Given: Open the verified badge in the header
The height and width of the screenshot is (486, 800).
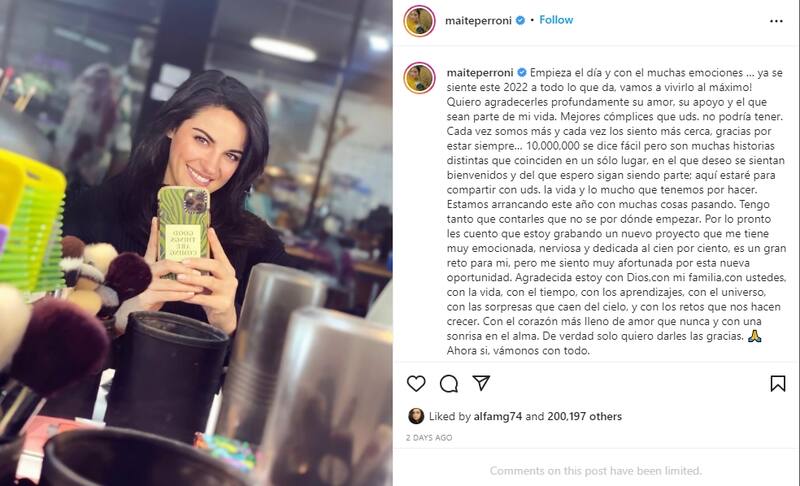Looking at the screenshot, I should 520,20.
